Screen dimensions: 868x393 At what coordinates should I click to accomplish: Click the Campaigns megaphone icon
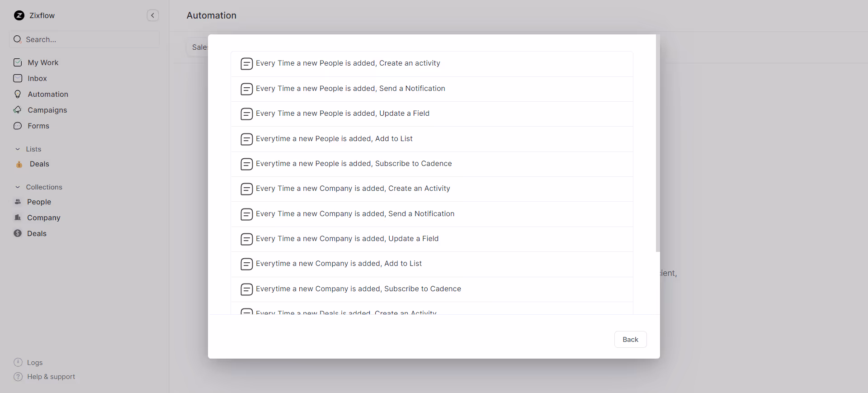click(18, 110)
